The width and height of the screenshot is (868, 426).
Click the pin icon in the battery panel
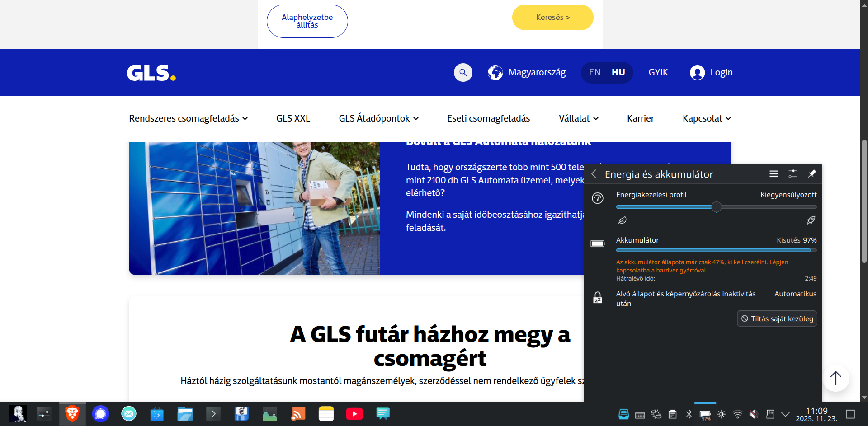tap(812, 174)
